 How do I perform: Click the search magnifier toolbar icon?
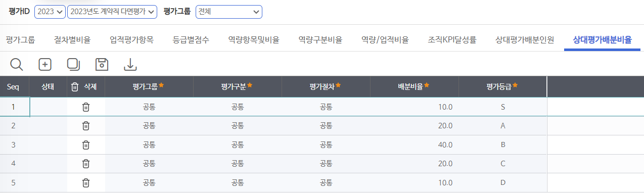tap(17, 64)
